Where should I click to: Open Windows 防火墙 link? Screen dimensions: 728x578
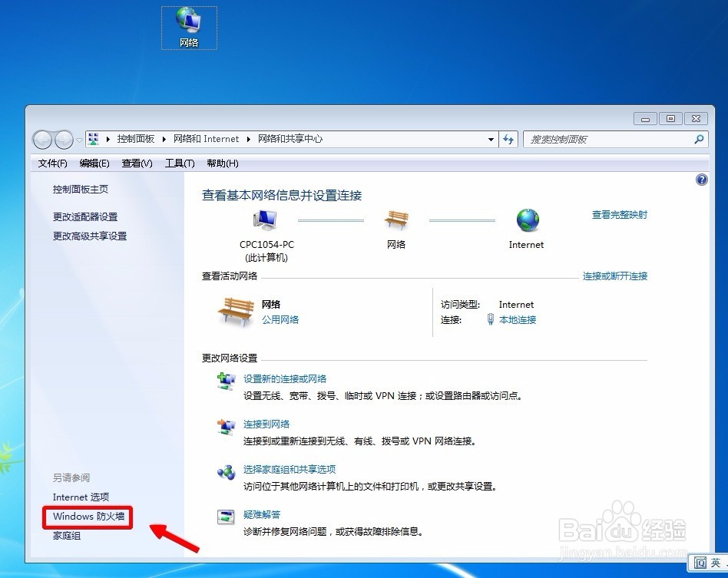coord(88,517)
